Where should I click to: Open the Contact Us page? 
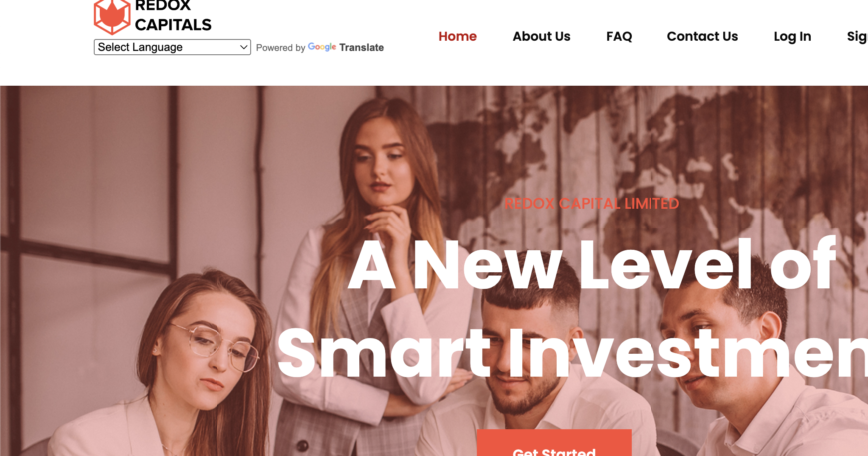(702, 37)
